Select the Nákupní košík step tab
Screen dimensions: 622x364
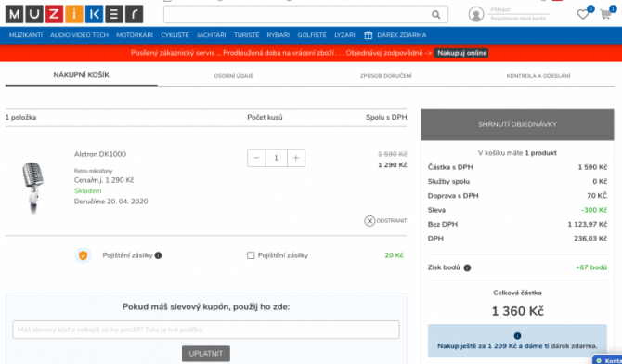pyautogui.click(x=82, y=75)
